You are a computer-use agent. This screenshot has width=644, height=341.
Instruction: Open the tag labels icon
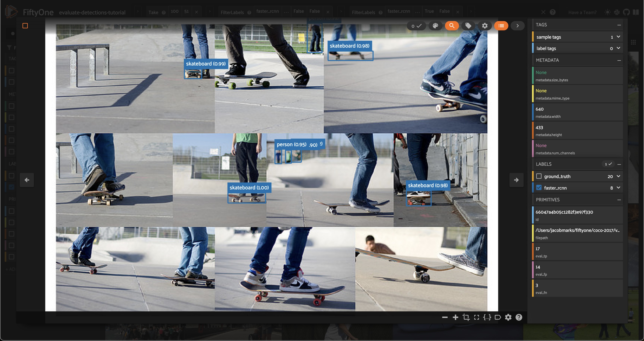468,26
